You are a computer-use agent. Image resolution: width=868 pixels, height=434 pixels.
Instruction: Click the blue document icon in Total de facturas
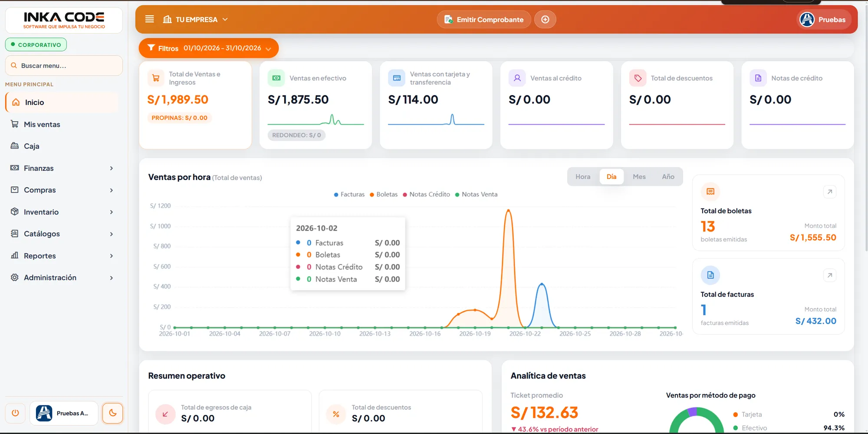click(710, 275)
